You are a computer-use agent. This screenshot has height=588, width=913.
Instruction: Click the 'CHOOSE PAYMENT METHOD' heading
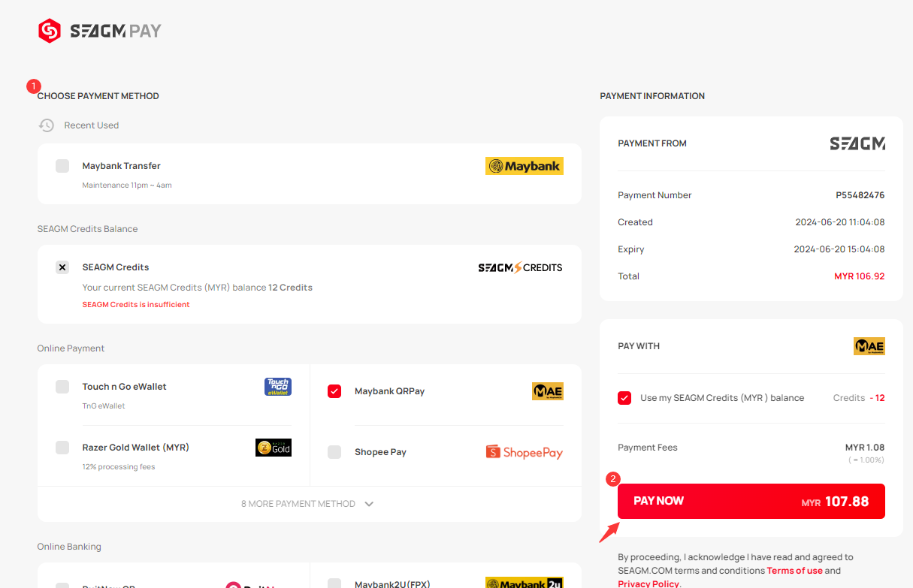[x=98, y=96]
